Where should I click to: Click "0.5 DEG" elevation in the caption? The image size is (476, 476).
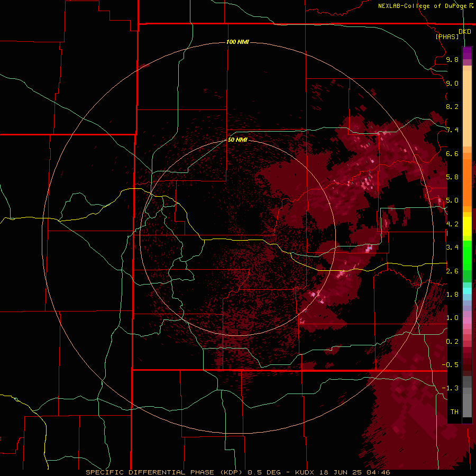263,472
